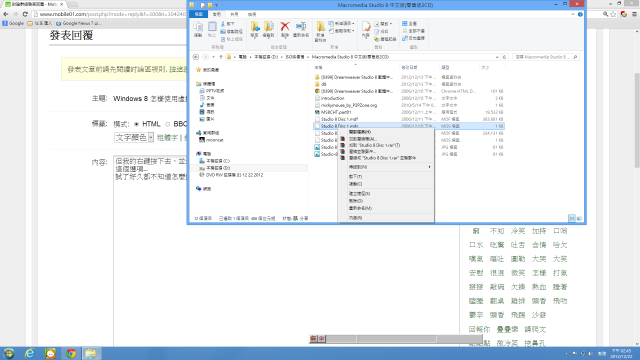Click Chrome's bookmark star icon
Viewport: 640px width, 360px height.
(613, 14)
